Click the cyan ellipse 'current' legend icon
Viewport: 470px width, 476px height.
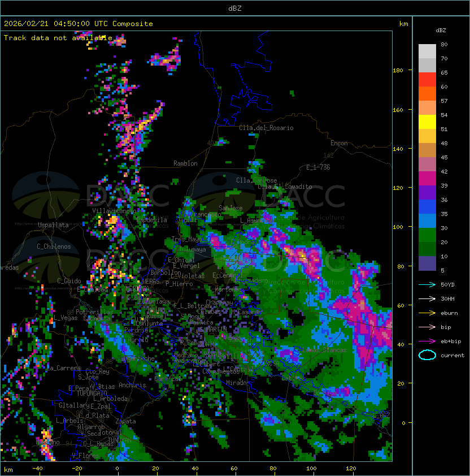(427, 355)
